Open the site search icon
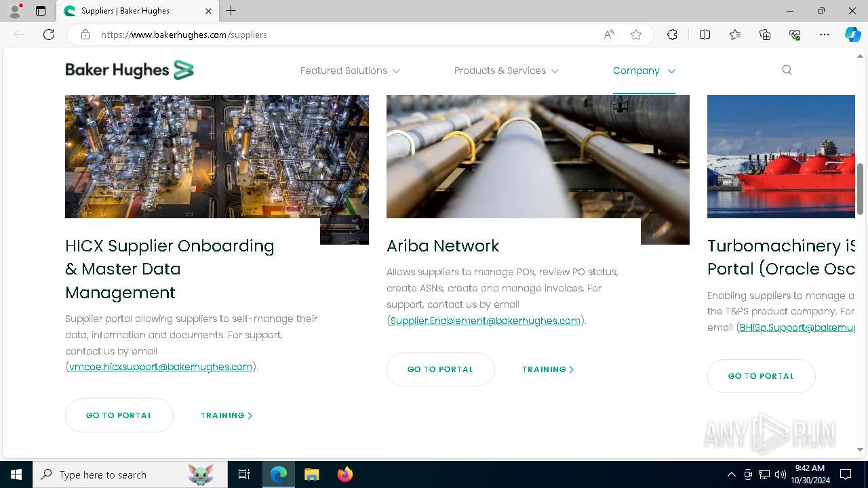This screenshot has height=488, width=868. [787, 70]
